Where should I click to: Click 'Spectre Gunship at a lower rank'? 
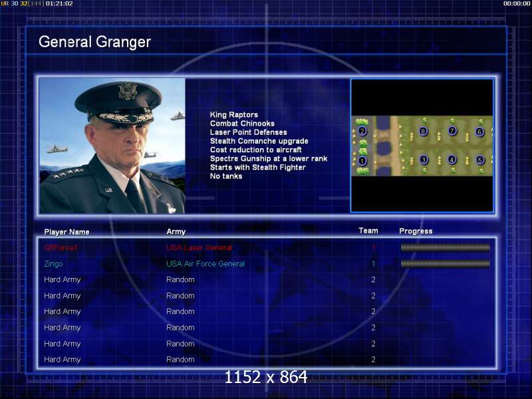tap(269, 159)
